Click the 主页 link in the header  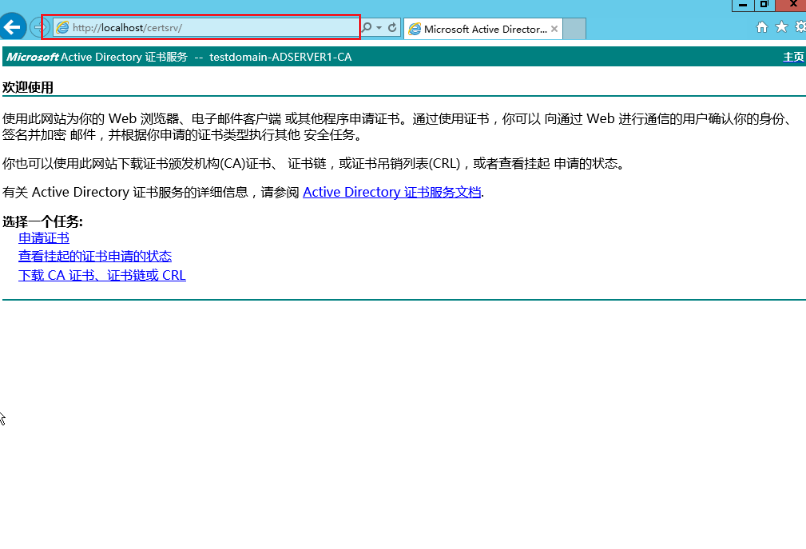[x=794, y=57]
